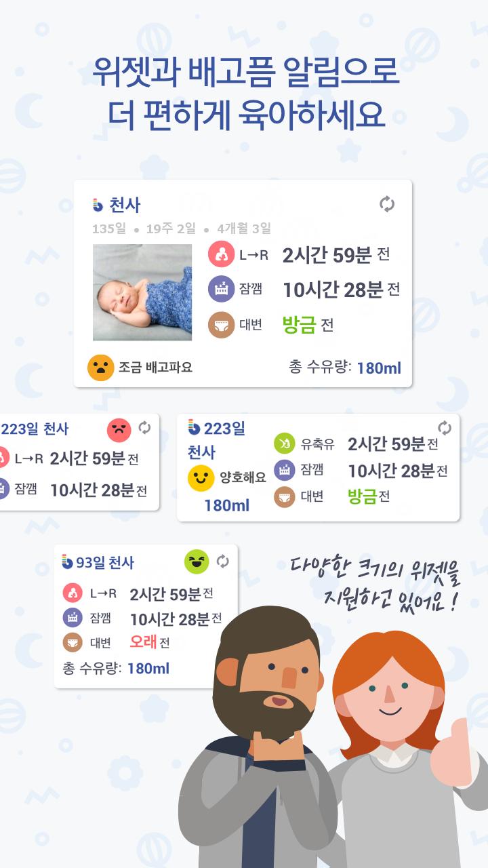Tap the breastfeeding L→R icon in the large widget

click(222, 255)
